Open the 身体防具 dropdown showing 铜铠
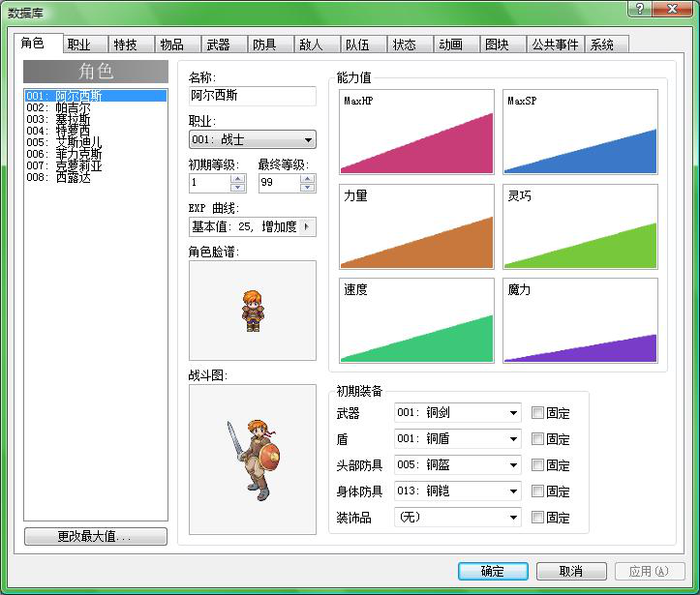The height and width of the screenshot is (595, 700). click(458, 491)
